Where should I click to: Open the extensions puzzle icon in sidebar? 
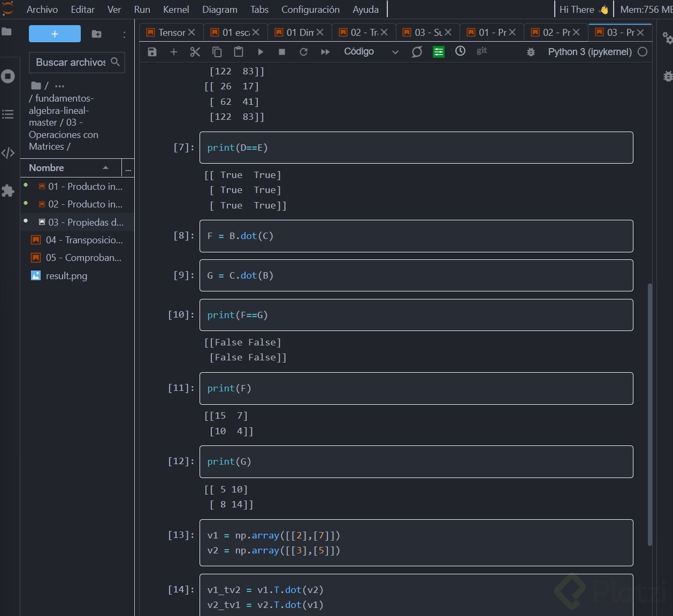pos(8,191)
